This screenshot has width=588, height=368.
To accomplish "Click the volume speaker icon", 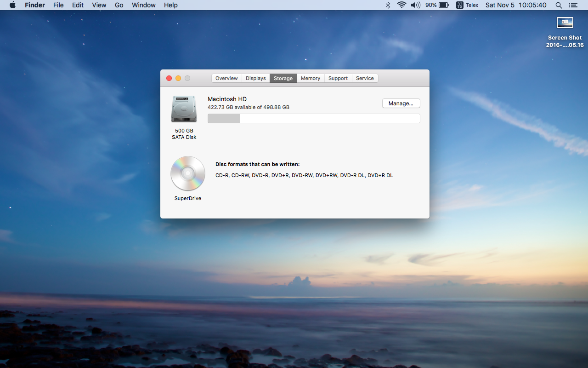I will [x=415, y=5].
